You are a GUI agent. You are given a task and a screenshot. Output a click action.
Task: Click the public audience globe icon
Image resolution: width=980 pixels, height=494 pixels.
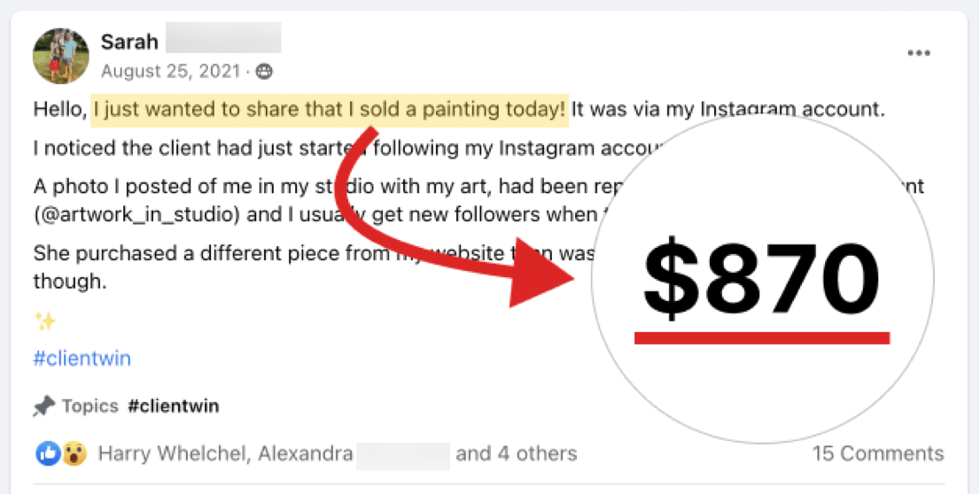tap(265, 71)
